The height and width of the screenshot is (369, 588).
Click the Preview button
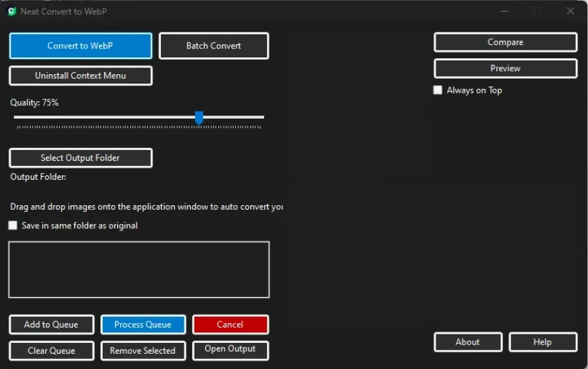point(505,68)
